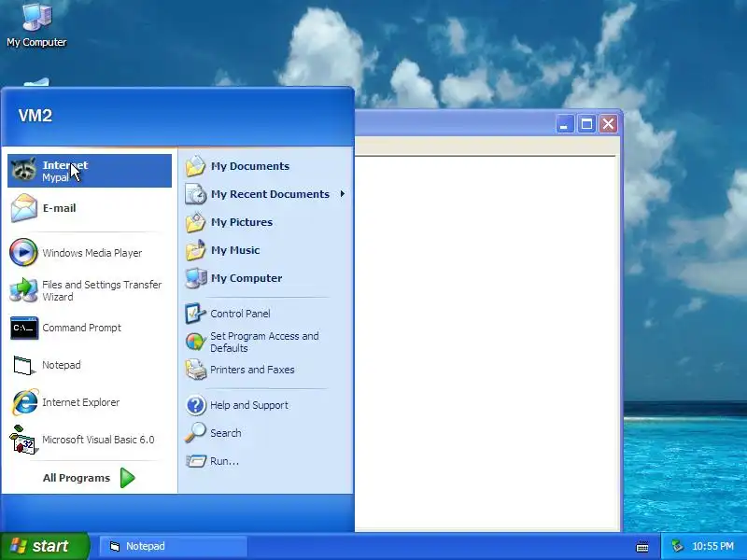Click the keyboard icon in the taskbar
The width and height of the screenshot is (747, 560).
click(x=642, y=547)
